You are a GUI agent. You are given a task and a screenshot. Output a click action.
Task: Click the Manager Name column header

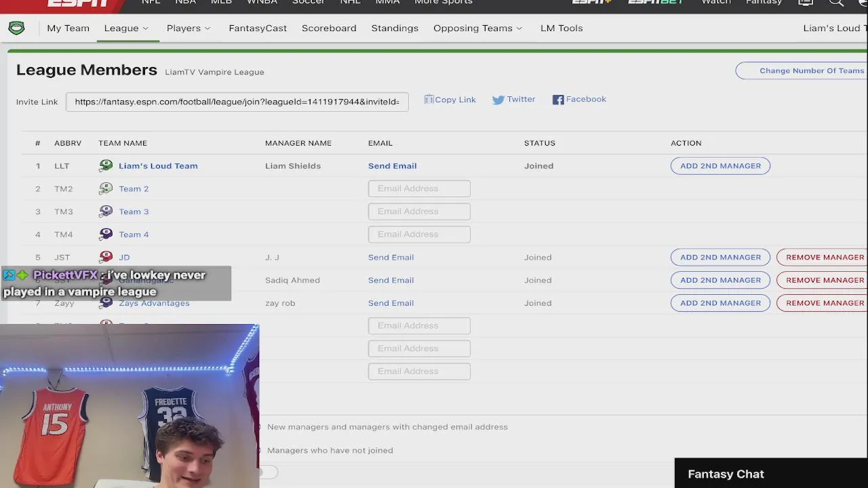click(298, 143)
